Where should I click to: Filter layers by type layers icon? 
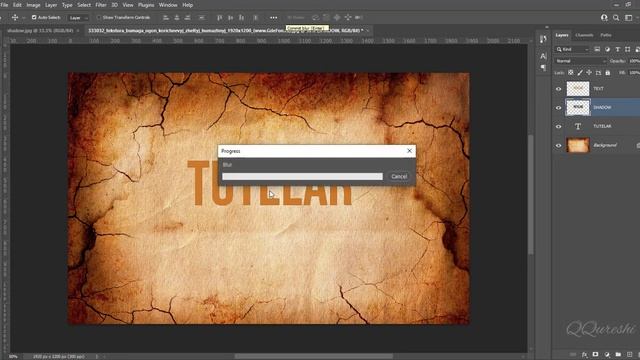(618, 49)
